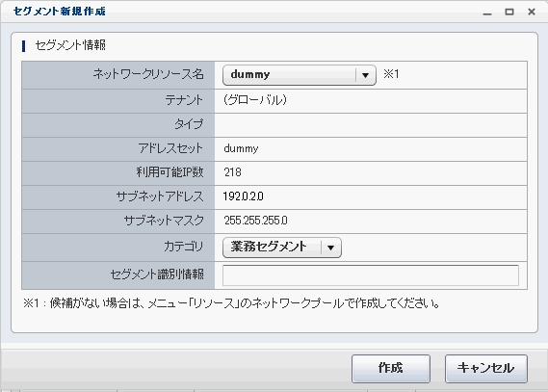Click the ※1 footnote about ネットワークプール
This screenshot has width=548, height=392.
coord(231,303)
